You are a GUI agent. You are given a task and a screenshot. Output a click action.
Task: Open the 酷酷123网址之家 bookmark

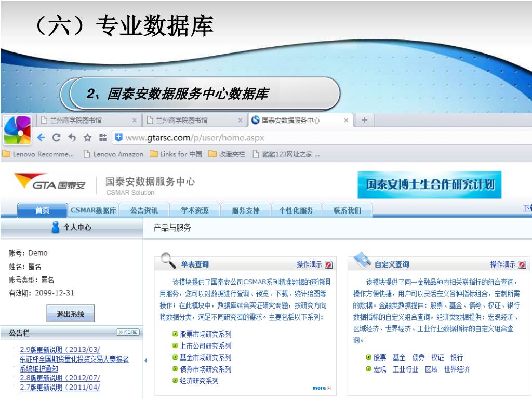tap(286, 154)
